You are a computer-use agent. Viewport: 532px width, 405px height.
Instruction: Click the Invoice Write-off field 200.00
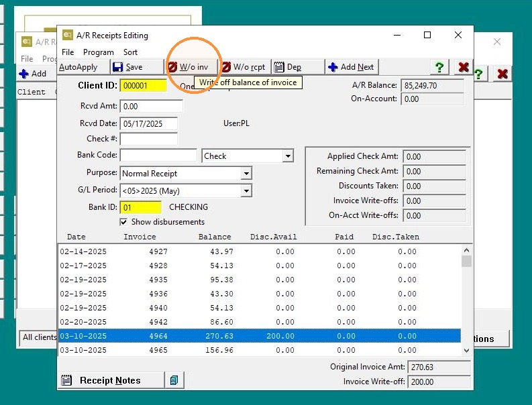[x=439, y=382]
